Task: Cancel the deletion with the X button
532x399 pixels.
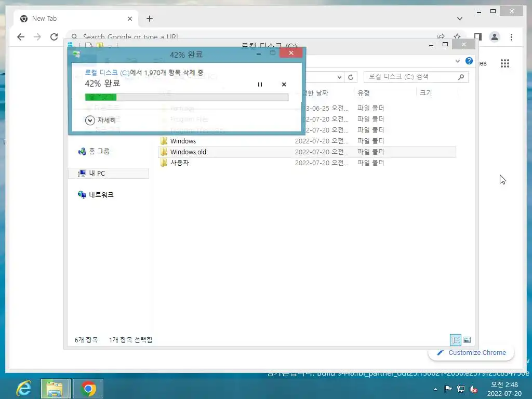Action: pyautogui.click(x=284, y=85)
